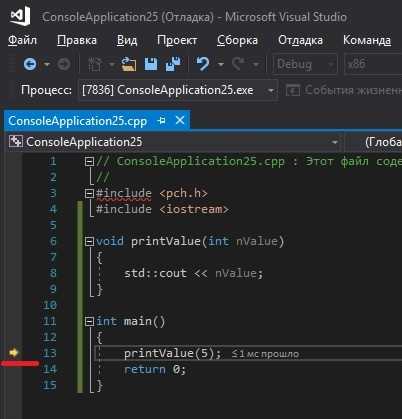The image size is (402, 419).
Task: Collapse the printValue function block
Action: coord(89,241)
